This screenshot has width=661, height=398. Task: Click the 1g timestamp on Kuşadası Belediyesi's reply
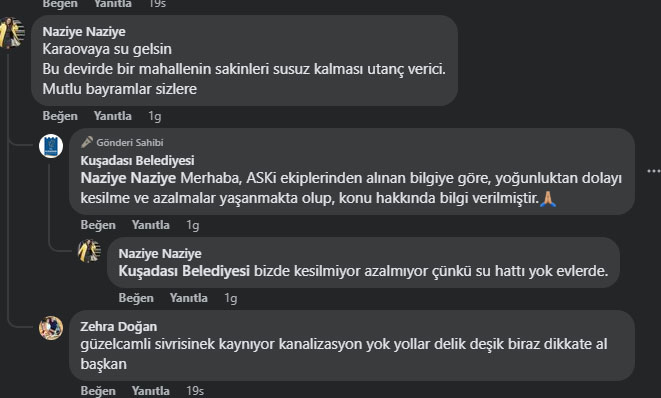point(193,225)
